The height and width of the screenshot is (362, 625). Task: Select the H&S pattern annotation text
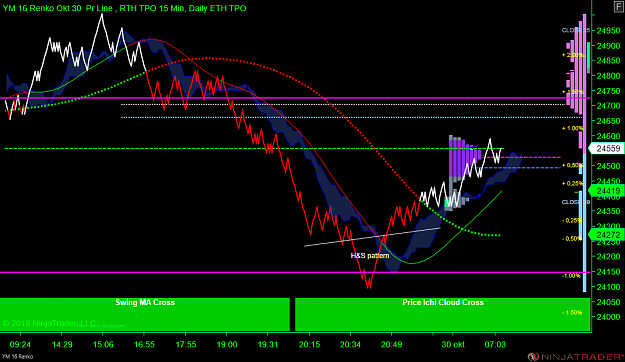370,256
